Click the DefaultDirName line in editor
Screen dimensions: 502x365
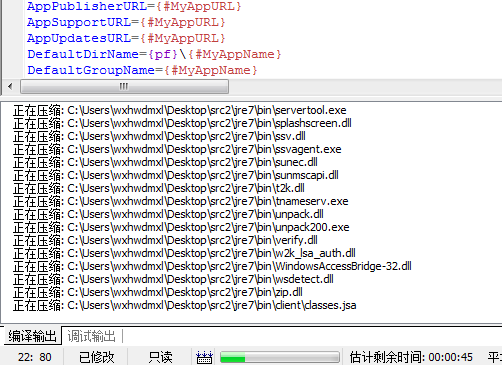pyautogui.click(x=154, y=54)
